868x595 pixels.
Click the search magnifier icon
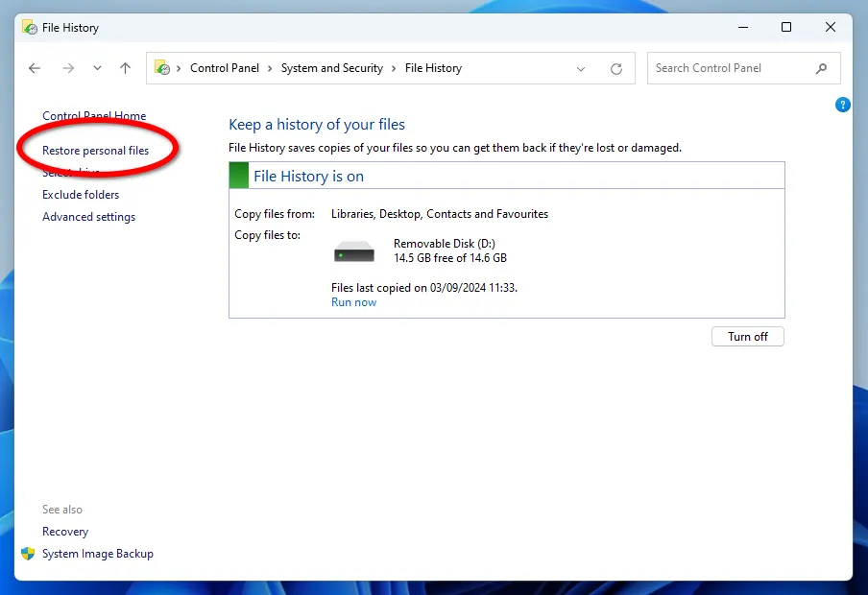[821, 68]
